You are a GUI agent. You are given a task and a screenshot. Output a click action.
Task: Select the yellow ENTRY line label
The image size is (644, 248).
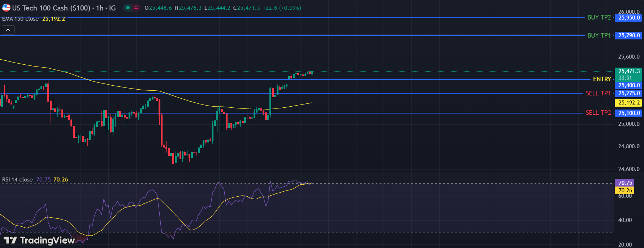[602, 79]
